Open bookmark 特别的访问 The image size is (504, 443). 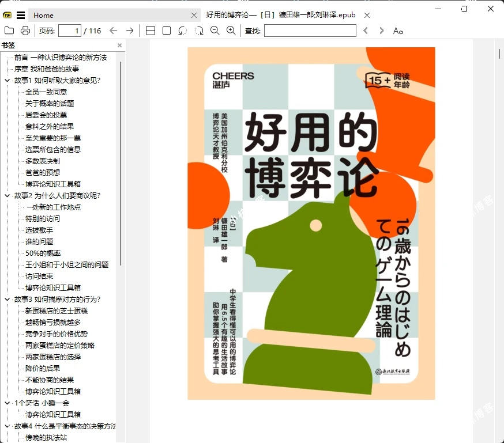(43, 218)
